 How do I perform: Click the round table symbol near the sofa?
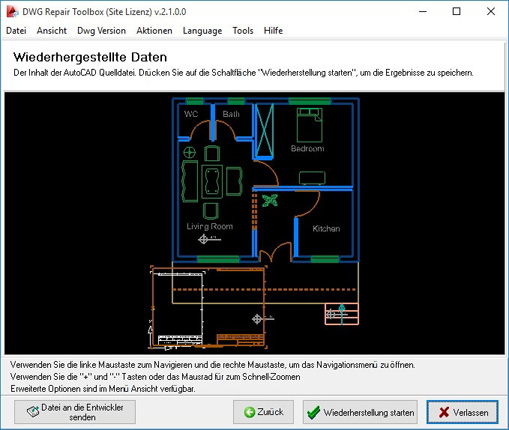(x=189, y=153)
